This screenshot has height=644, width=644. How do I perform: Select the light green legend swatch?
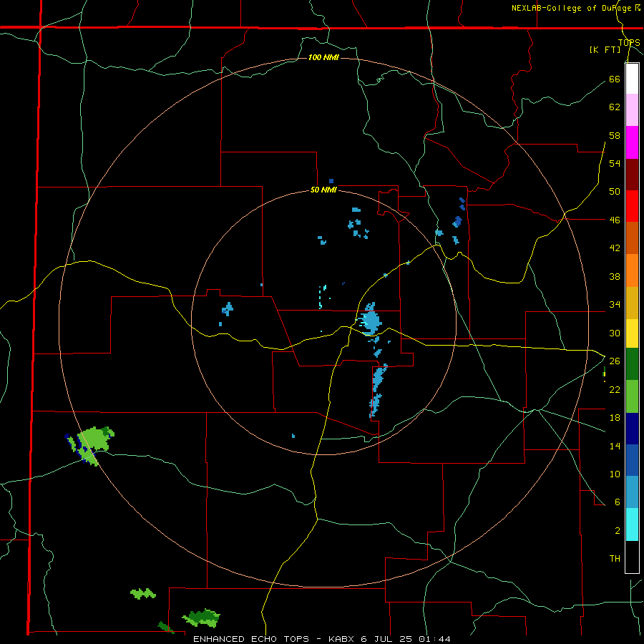click(632, 396)
